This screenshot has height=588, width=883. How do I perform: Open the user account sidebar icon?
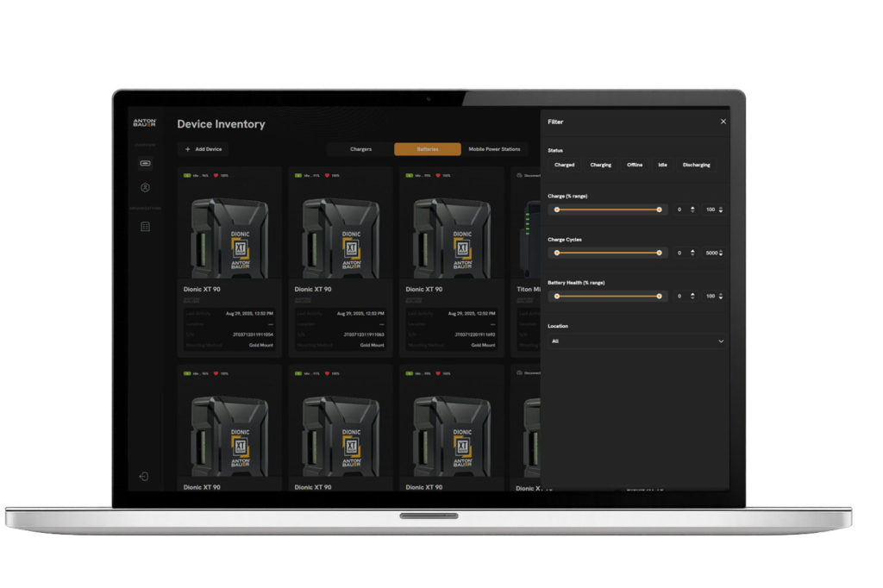click(145, 188)
